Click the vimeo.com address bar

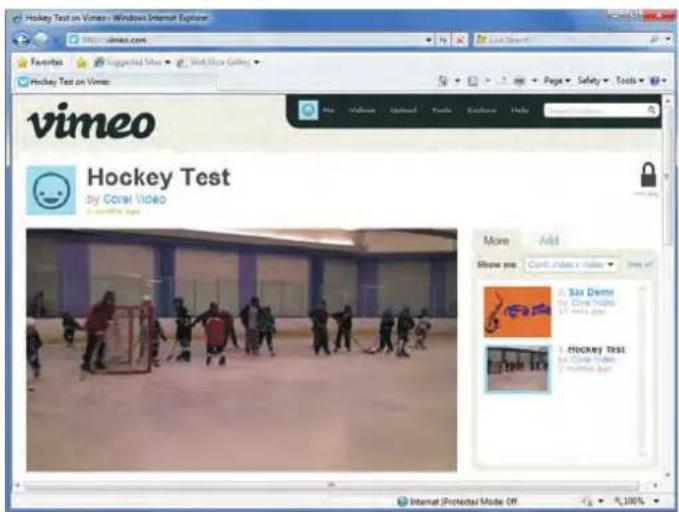[246, 40]
